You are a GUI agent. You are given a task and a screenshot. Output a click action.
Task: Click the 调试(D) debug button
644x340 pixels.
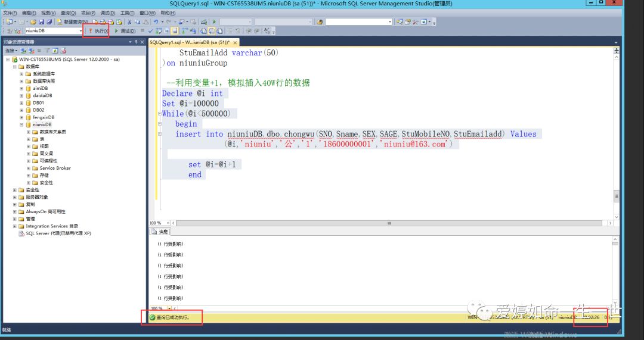(x=125, y=31)
